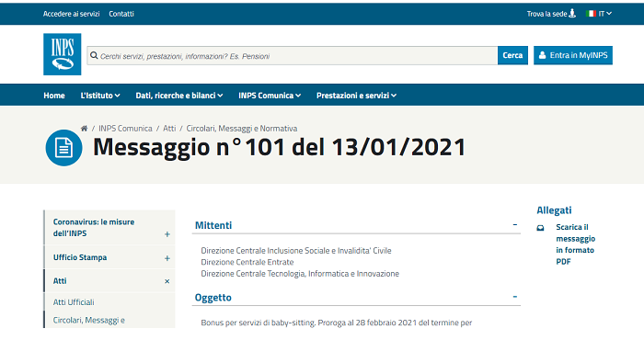Click Direzione Centrale Tecnologia, Informatica line
The image size is (644, 340).
coord(300,274)
